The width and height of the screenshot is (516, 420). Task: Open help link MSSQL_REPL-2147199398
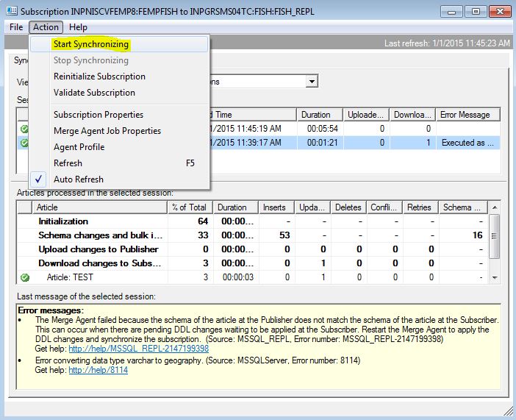[x=138, y=349]
